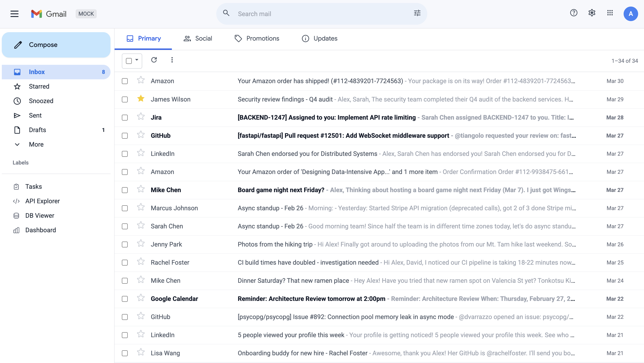The image size is (644, 363).
Task: Open Gmail settings gear
Action: pyautogui.click(x=591, y=13)
